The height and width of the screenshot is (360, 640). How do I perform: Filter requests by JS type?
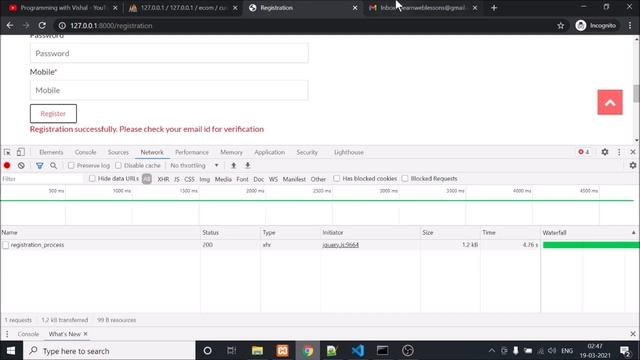click(177, 179)
